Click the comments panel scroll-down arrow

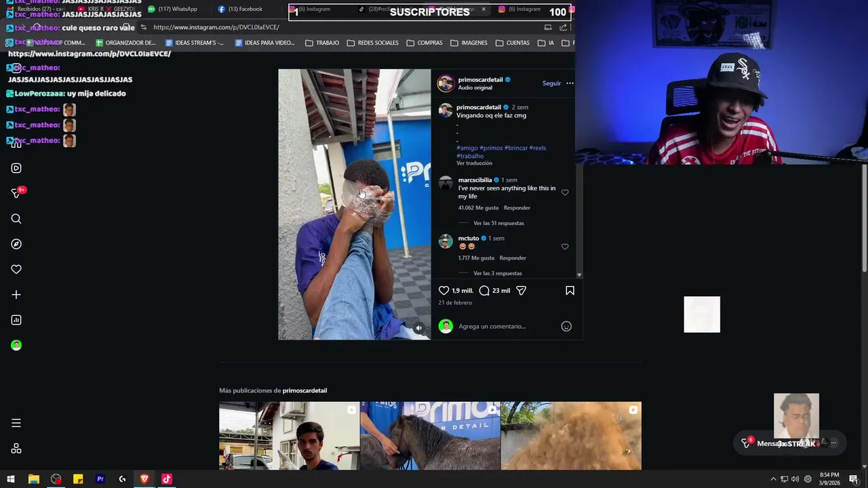tap(579, 275)
